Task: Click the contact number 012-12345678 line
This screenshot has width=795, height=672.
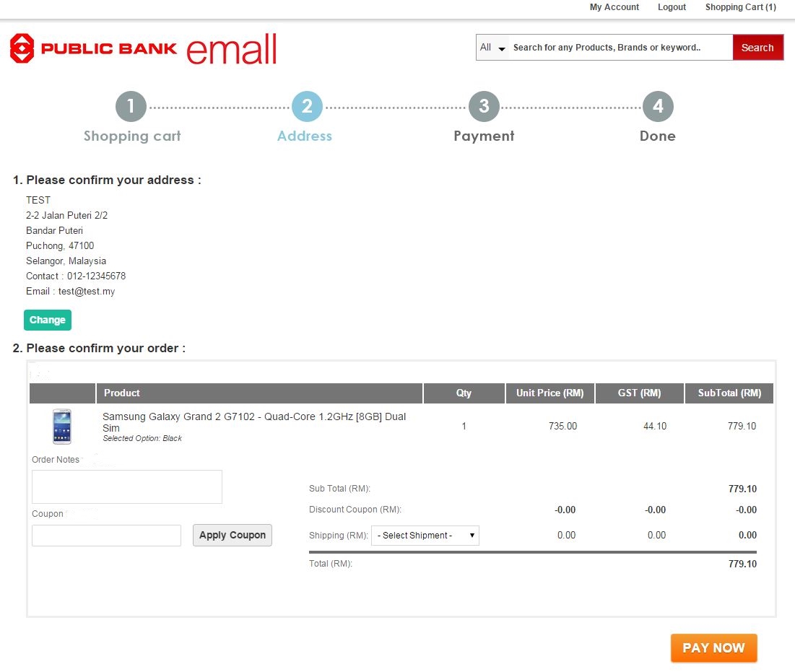Action: [x=76, y=276]
